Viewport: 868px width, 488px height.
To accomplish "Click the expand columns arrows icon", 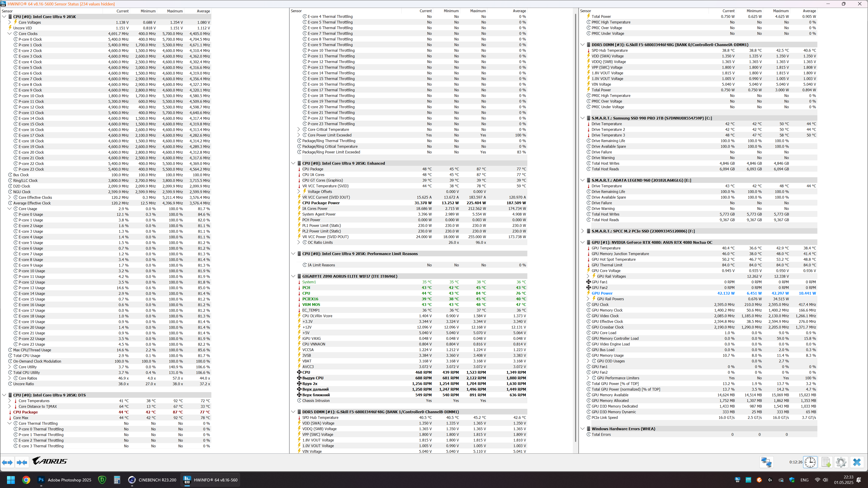I will tap(7, 462).
